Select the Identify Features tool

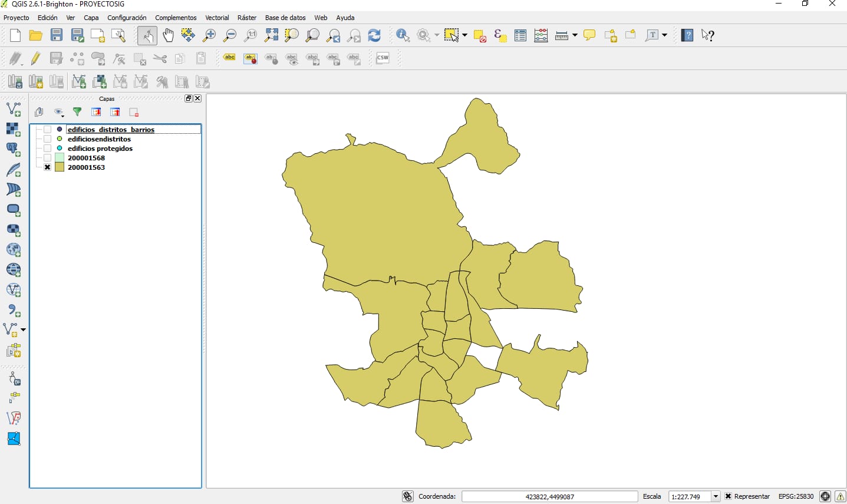point(403,35)
